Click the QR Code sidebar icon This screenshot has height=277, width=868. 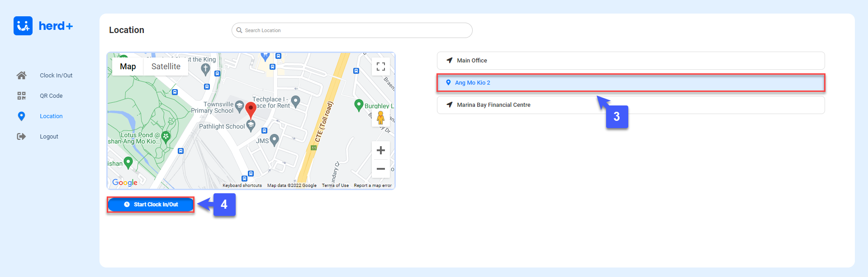click(21, 96)
